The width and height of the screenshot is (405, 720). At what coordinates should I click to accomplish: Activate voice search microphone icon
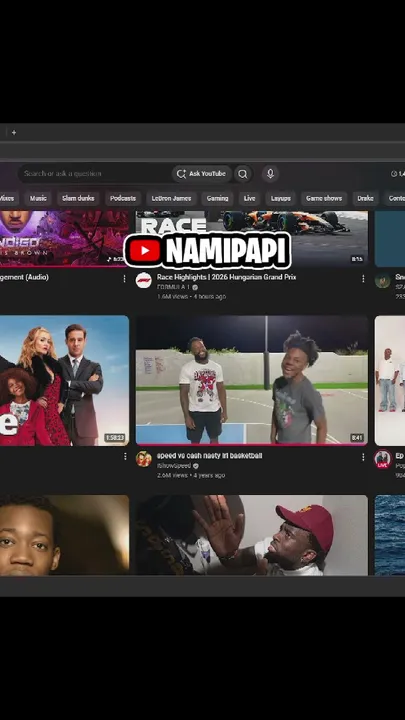click(x=270, y=174)
